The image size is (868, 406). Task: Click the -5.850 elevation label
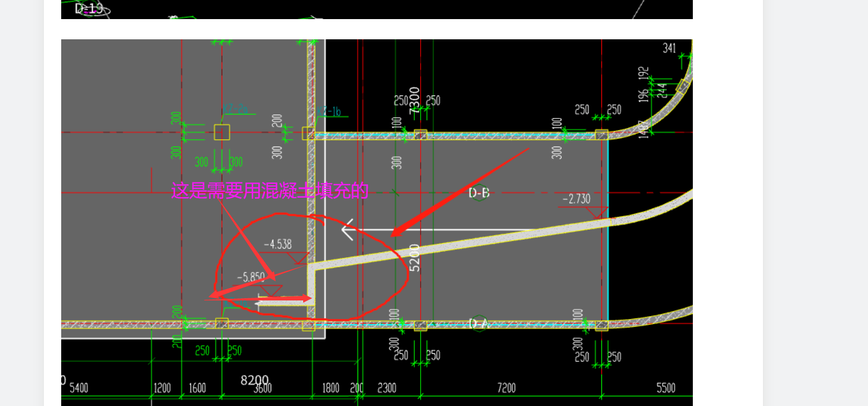coord(250,277)
